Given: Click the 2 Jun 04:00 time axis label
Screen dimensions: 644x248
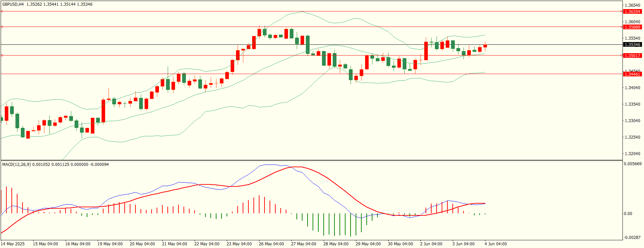Looking at the screenshot, I should [431, 244].
